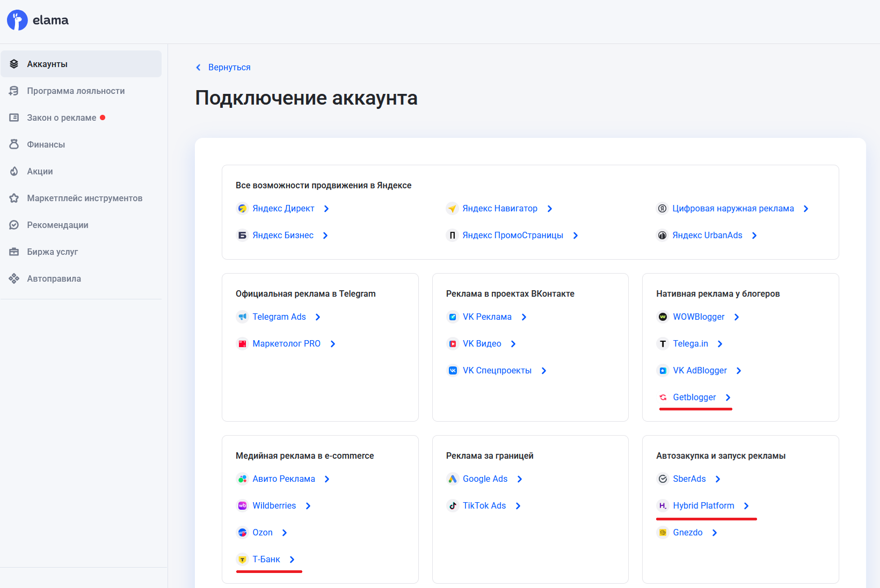Image resolution: width=880 pixels, height=588 pixels.
Task: Click the Google Ads logo icon
Action: [453, 479]
